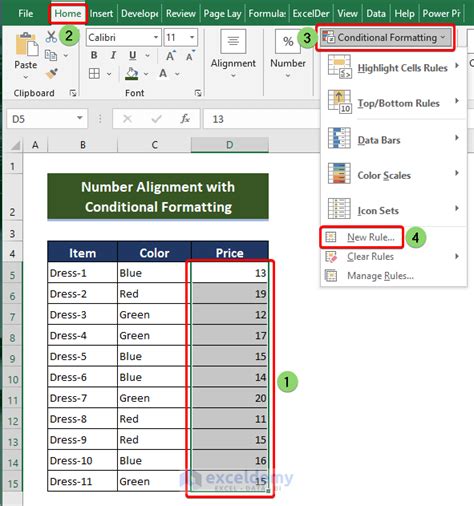The height and width of the screenshot is (506, 474).
Task: Open Font dialog launcher
Action: click(198, 93)
